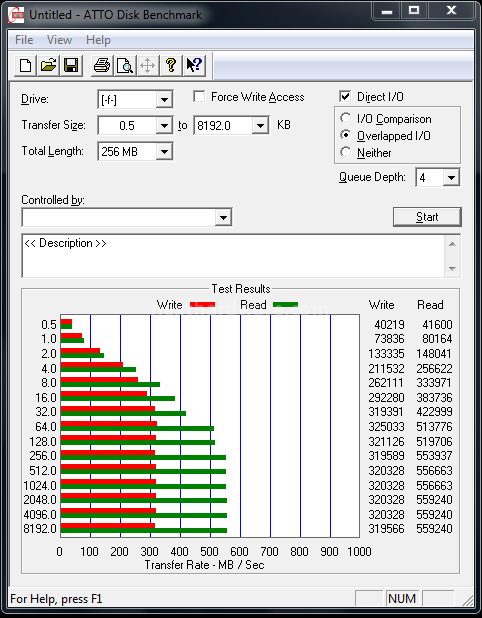Start the benchmark with Start button
This screenshot has height=618, width=482.
(427, 217)
